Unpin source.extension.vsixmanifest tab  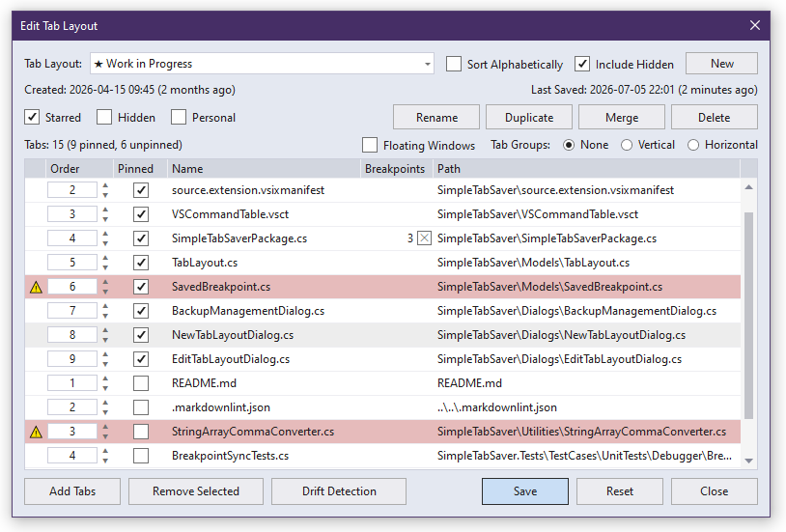click(141, 190)
